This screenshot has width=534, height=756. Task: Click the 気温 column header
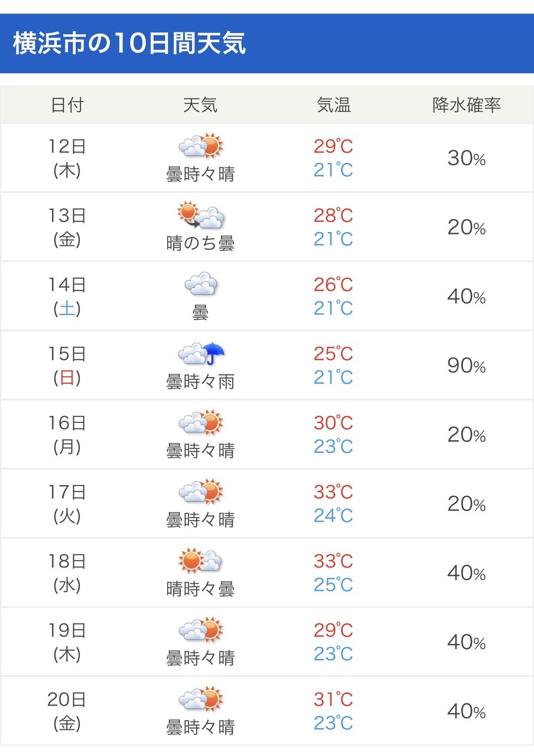334,105
